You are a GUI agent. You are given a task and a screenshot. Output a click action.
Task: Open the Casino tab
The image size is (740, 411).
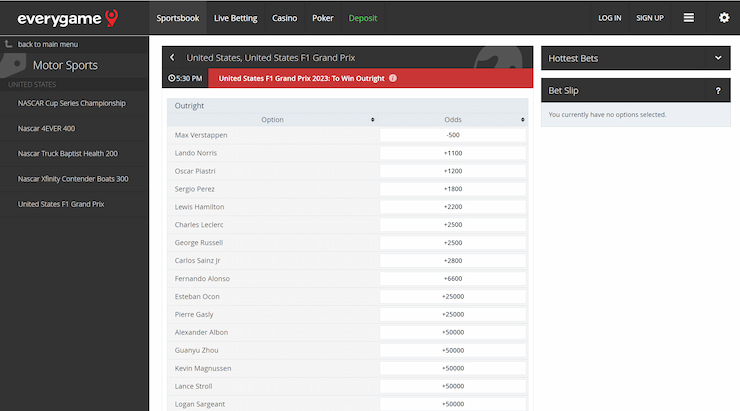[x=285, y=18]
